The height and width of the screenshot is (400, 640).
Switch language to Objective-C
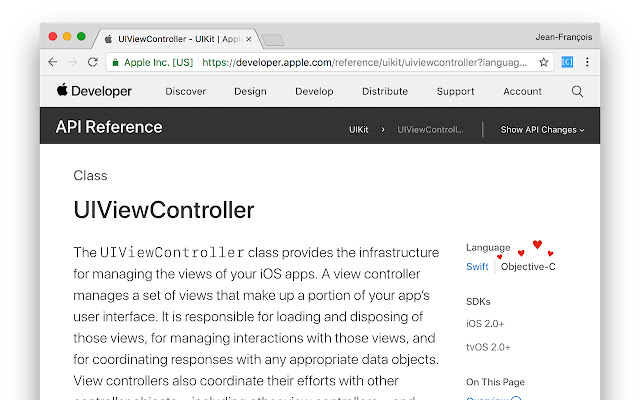(528, 267)
